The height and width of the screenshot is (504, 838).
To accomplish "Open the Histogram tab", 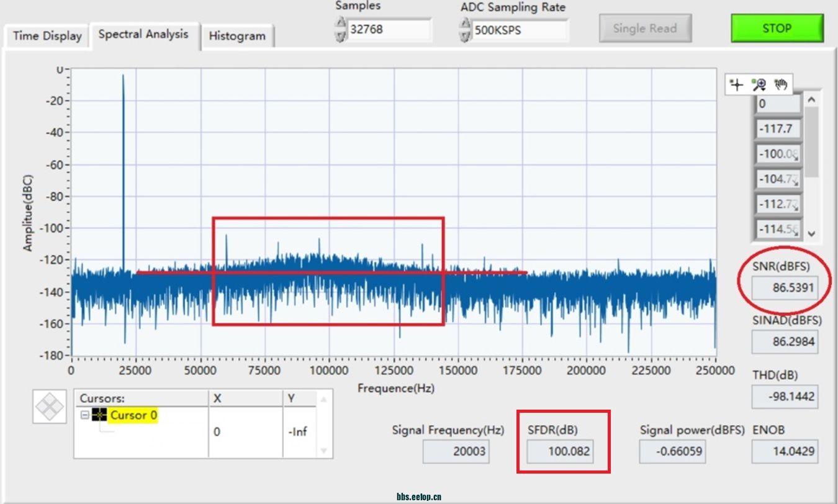I will coord(237,36).
